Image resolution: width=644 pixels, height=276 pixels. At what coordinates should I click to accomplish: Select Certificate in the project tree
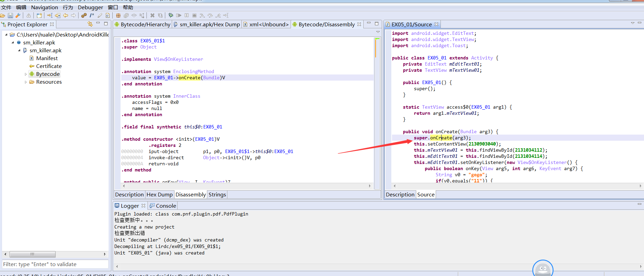[x=49, y=66]
